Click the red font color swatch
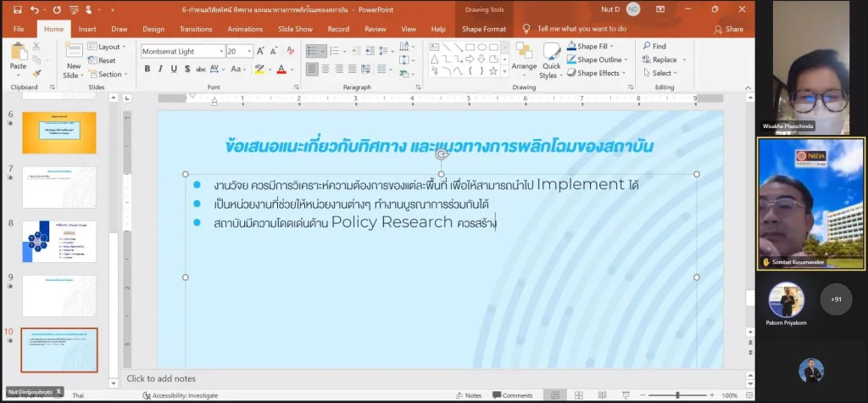 pos(281,69)
